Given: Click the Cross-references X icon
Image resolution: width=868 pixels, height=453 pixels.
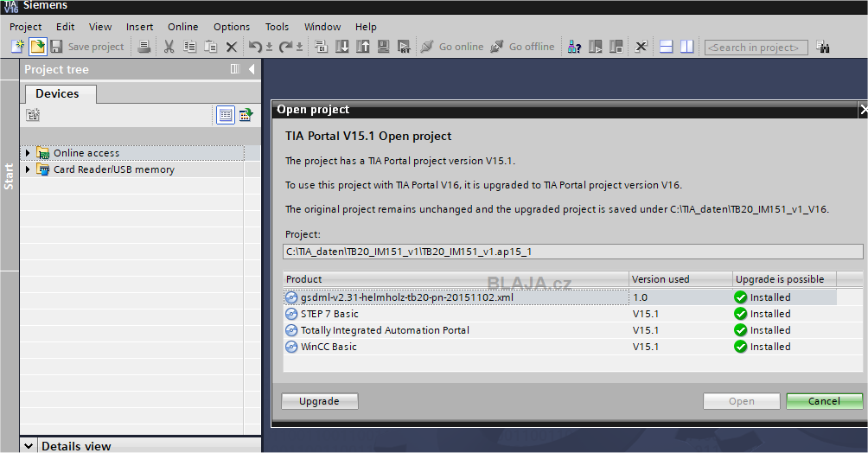Looking at the screenshot, I should [641, 47].
